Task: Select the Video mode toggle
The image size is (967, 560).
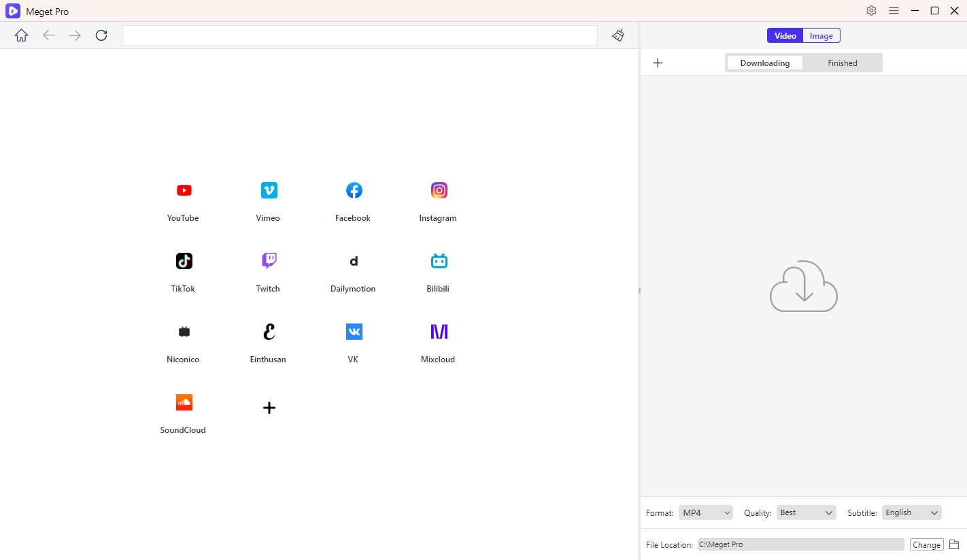Action: pyautogui.click(x=785, y=36)
